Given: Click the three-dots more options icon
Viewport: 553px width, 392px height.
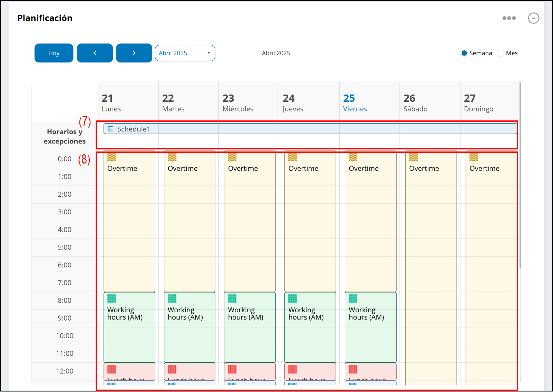Looking at the screenshot, I should 509,18.
